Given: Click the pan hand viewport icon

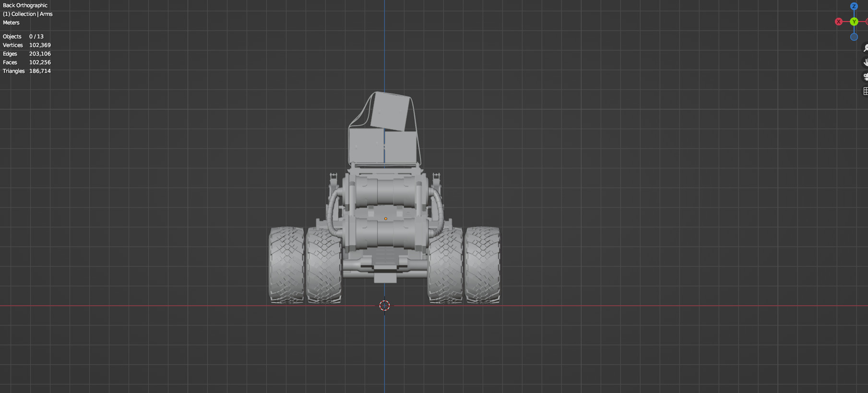Looking at the screenshot, I should 866,62.
